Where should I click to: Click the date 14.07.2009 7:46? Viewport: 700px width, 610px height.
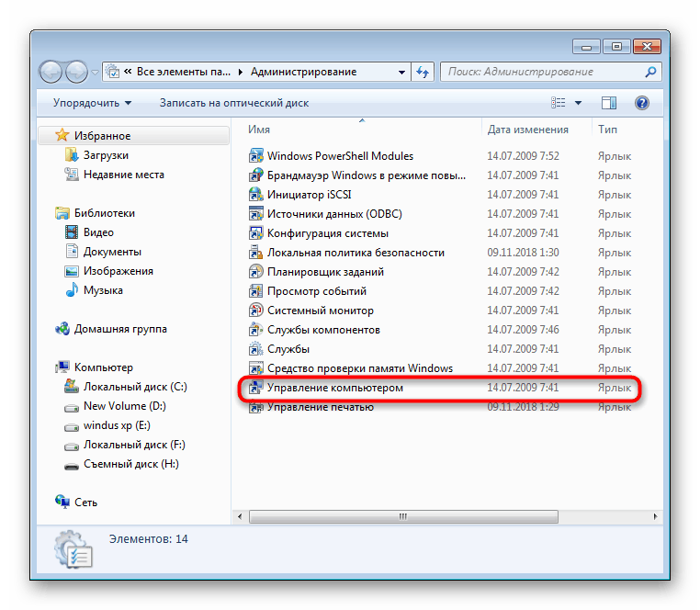point(523,330)
